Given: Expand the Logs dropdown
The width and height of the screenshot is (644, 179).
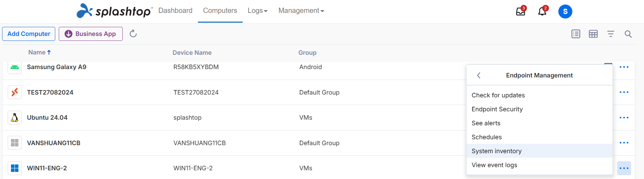Looking at the screenshot, I should pos(258,11).
